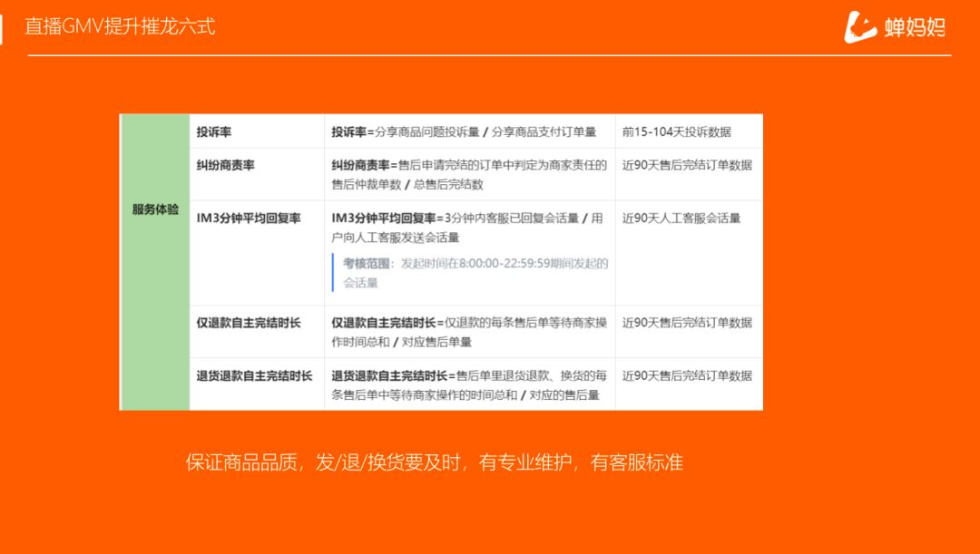Select the 投诉率 metric name cell
The image size is (980, 554).
pyautogui.click(x=257, y=131)
